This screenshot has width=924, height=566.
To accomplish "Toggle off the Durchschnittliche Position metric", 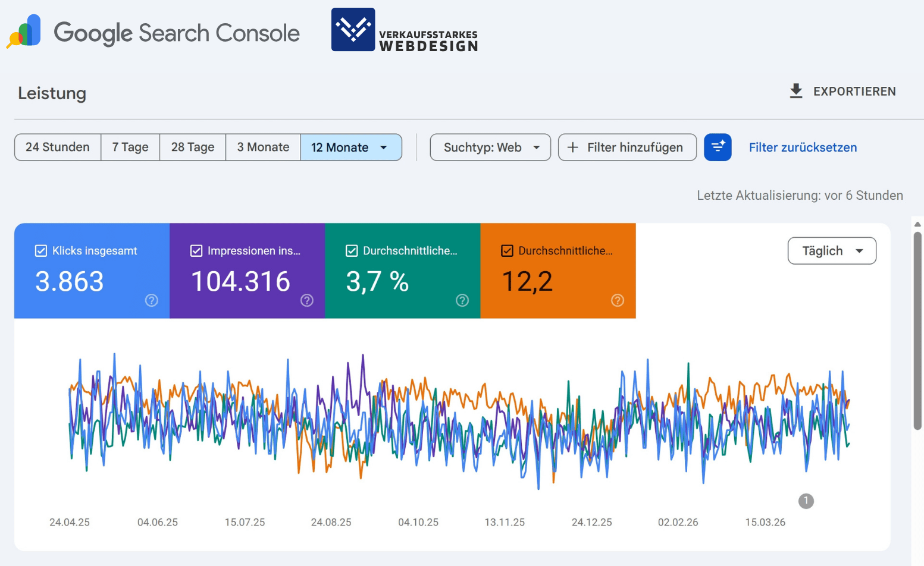I will [x=507, y=250].
